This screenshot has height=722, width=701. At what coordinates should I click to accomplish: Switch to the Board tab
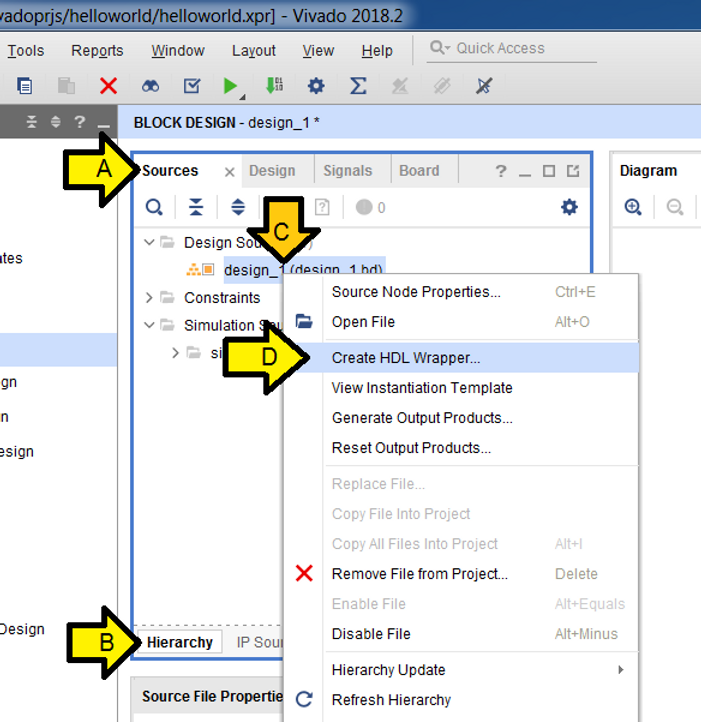point(419,171)
